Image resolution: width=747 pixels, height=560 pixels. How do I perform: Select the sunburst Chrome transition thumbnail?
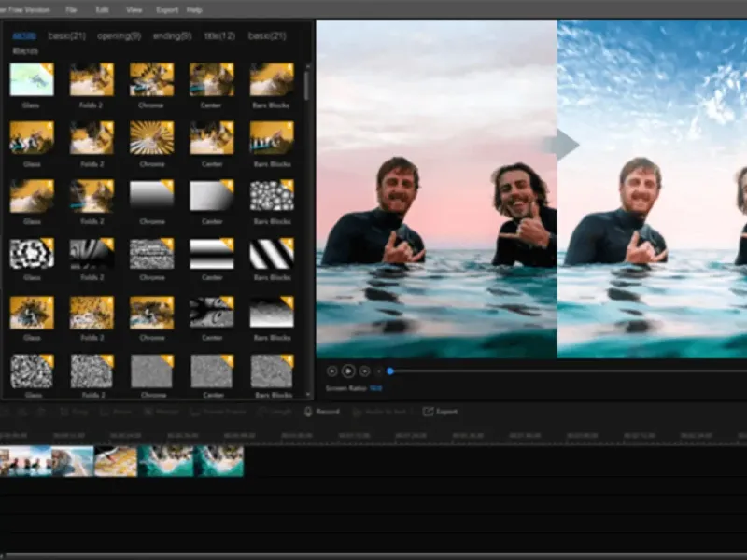(x=151, y=137)
